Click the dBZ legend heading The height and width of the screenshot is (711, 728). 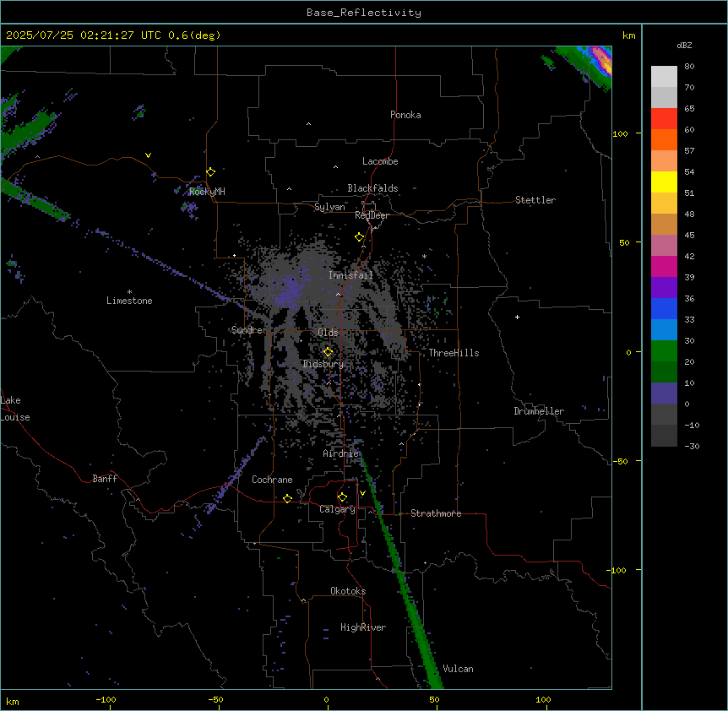click(x=684, y=46)
